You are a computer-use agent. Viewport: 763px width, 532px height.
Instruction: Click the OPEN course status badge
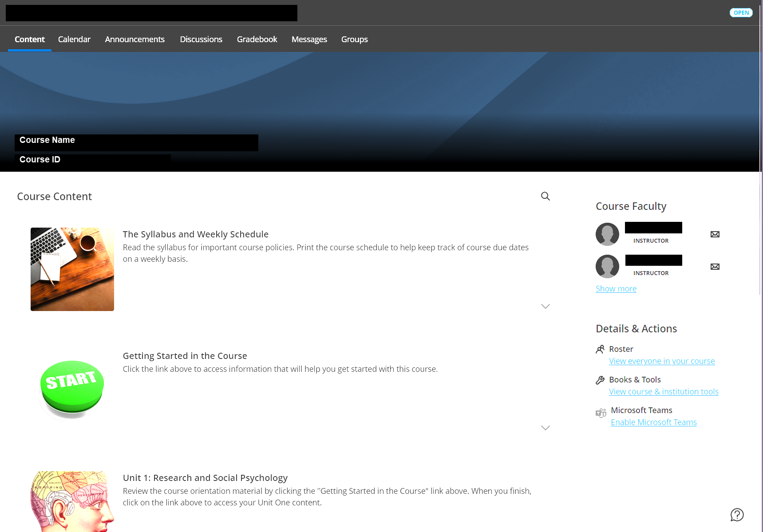click(x=741, y=12)
